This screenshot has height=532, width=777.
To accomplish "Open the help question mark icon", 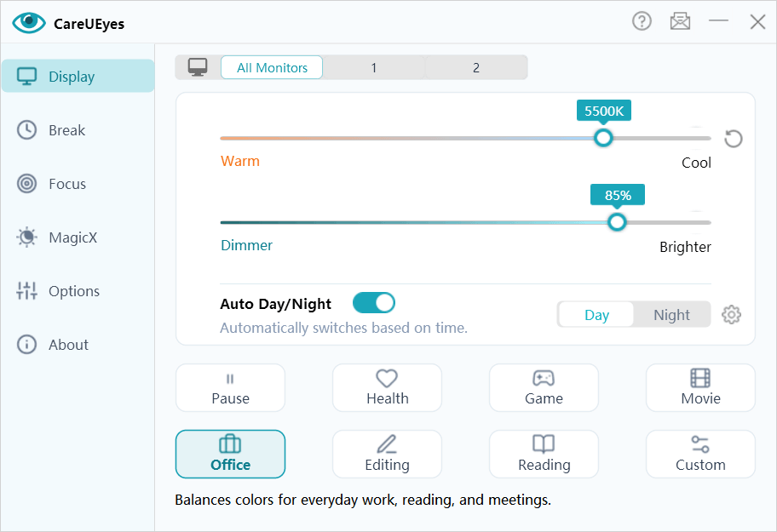I will (x=642, y=21).
